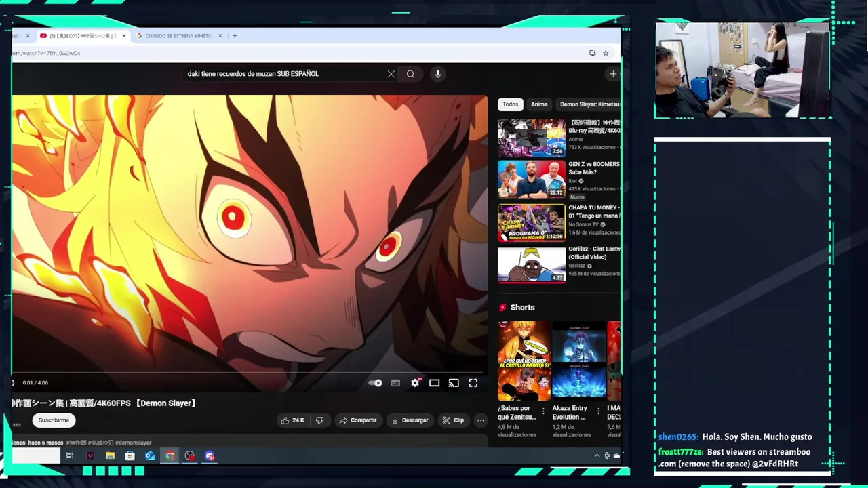Open options for the Zenitsu short

(x=543, y=411)
